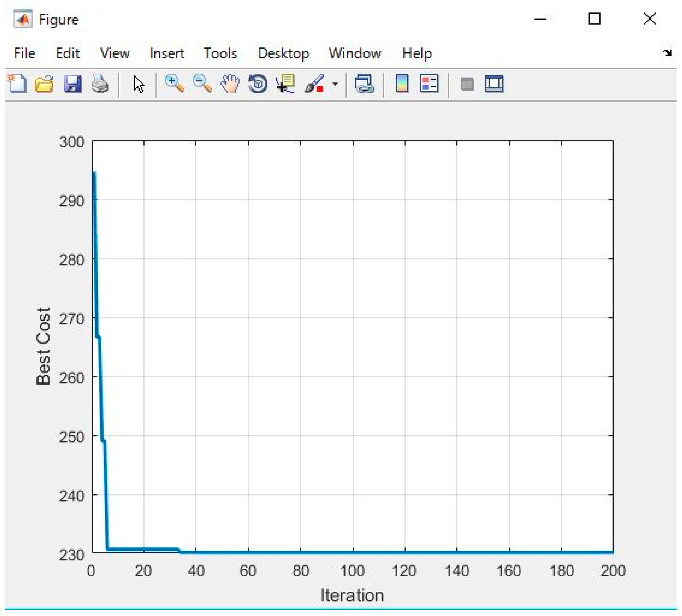Click the Open File folder icon
The width and height of the screenshot is (682, 616).
(44, 83)
